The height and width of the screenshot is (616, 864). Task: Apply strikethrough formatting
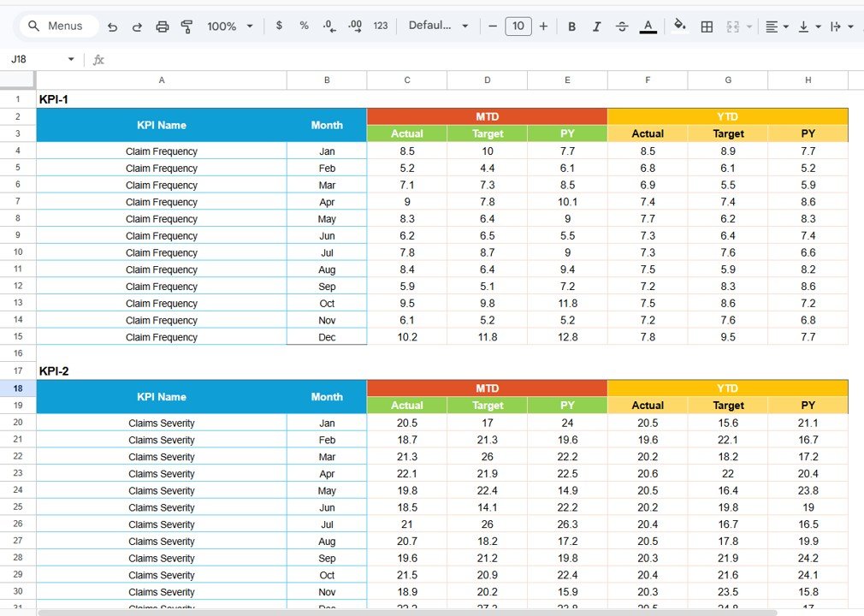click(x=622, y=26)
